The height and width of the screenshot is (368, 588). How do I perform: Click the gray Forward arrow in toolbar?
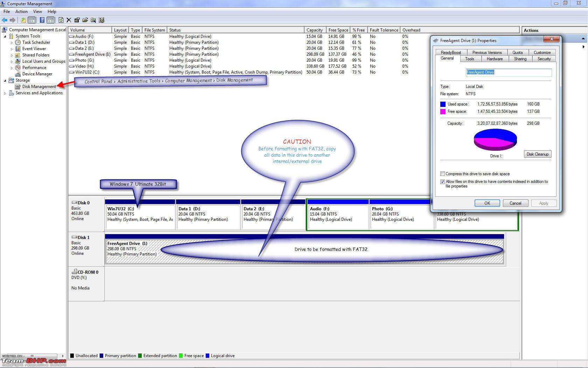tap(13, 20)
